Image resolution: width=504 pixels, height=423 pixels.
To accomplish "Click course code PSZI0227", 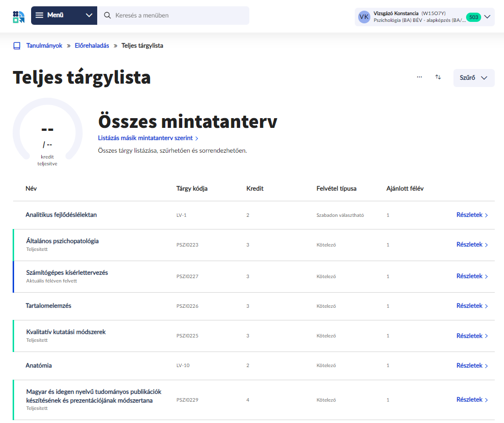I will [188, 276].
